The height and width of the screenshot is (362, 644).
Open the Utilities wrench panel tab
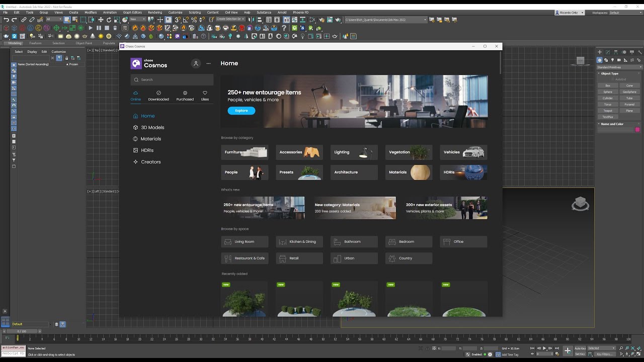pyautogui.click(x=640, y=52)
